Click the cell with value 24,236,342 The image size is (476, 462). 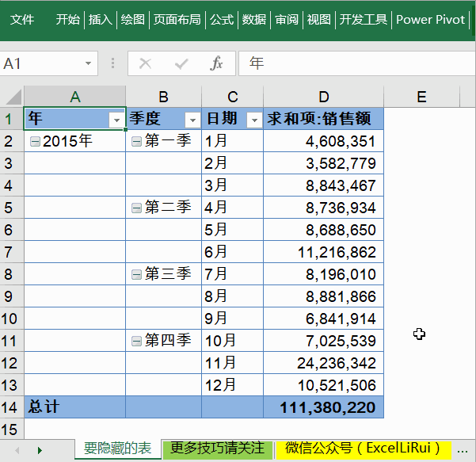tap(324, 363)
